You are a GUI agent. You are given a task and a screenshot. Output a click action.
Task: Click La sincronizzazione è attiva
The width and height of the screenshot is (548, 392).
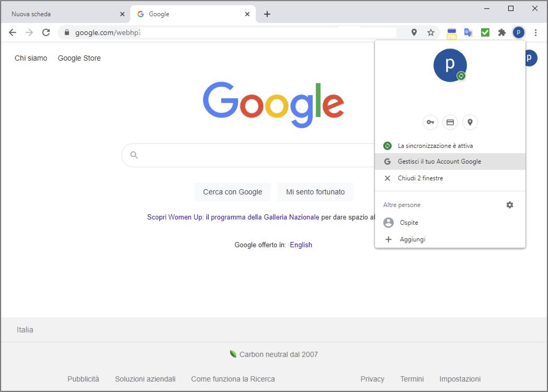[x=450, y=146]
